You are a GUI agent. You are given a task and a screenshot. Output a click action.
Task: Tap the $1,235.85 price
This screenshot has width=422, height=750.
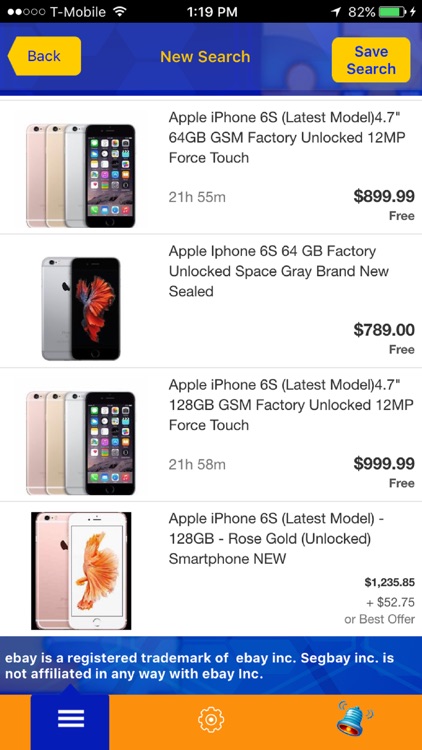389,582
